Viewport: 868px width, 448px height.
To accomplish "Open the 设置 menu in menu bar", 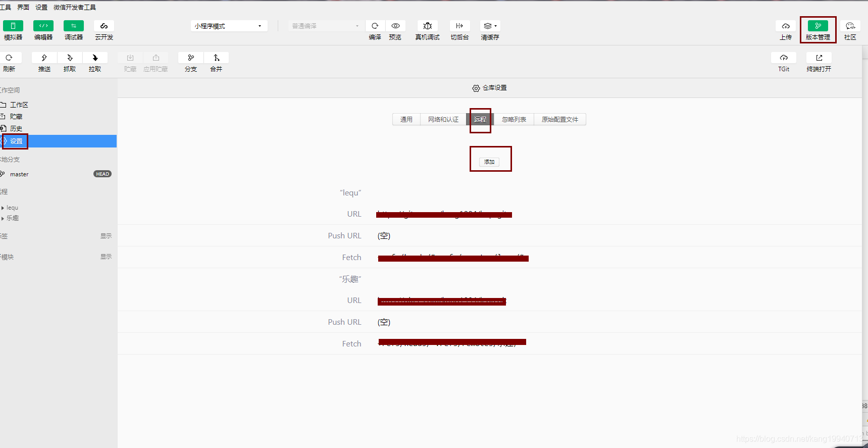I will 41,7.
